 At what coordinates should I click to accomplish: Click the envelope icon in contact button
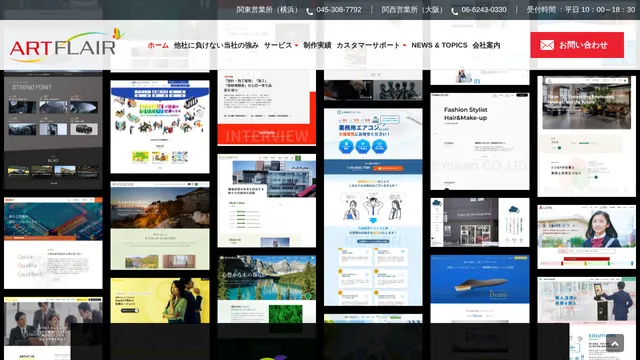[x=547, y=45]
